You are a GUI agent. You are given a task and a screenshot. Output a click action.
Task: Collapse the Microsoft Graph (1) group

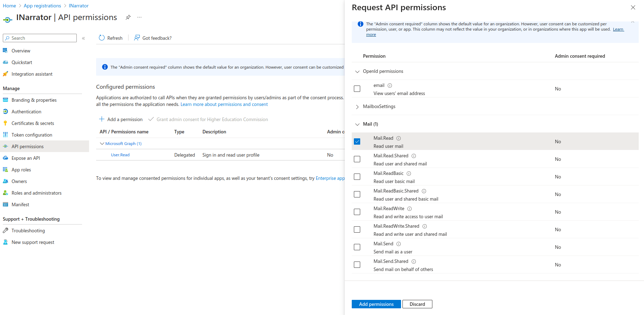point(102,144)
